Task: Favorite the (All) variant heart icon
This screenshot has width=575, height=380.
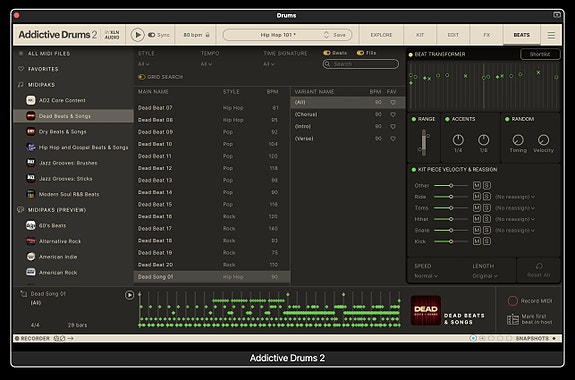Action: 393,102
